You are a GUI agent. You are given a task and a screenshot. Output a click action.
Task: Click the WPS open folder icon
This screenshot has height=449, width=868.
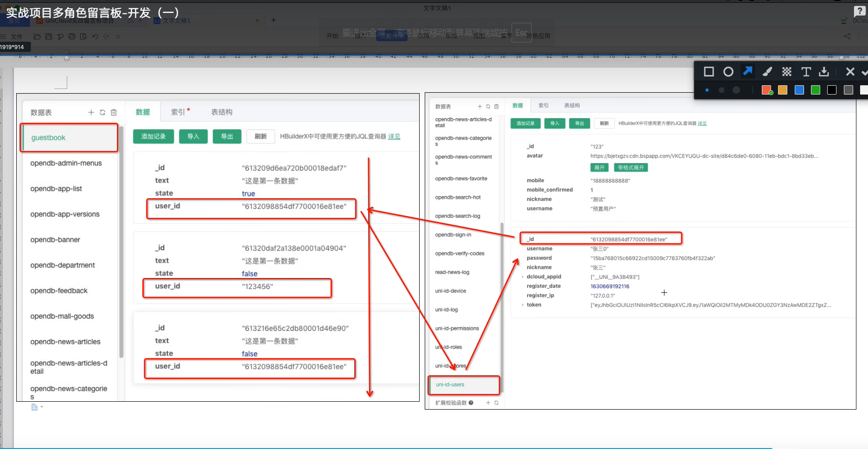(x=37, y=37)
